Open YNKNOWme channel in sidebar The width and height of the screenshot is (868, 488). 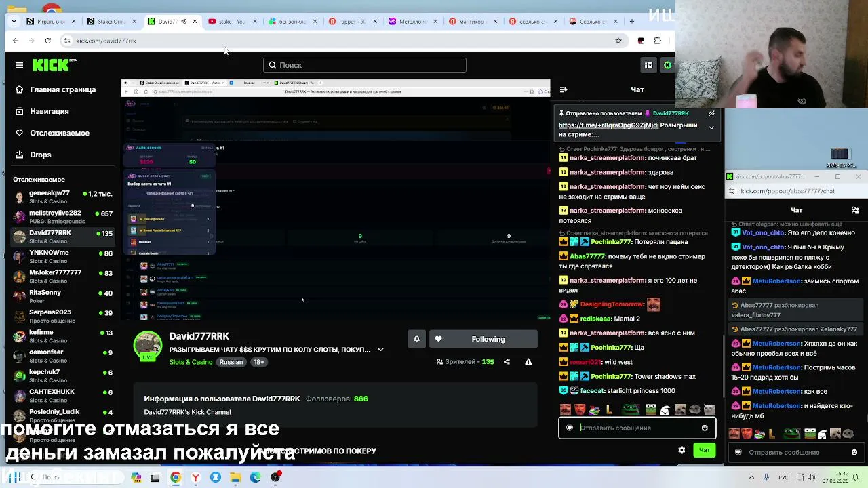pos(62,256)
